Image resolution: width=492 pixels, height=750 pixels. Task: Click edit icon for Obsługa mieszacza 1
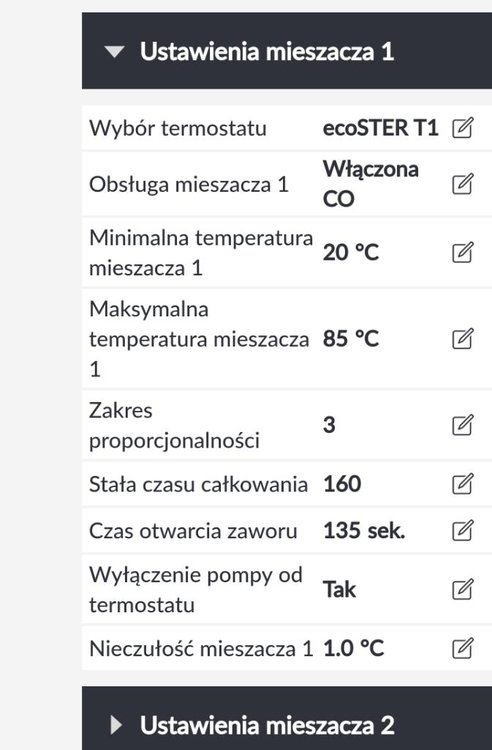tap(462, 184)
